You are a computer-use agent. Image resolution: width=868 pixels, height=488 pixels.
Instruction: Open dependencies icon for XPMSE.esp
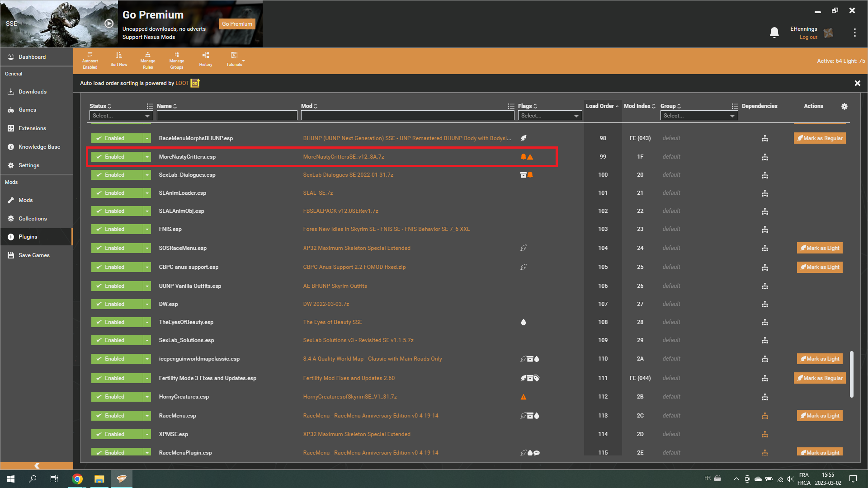765,434
